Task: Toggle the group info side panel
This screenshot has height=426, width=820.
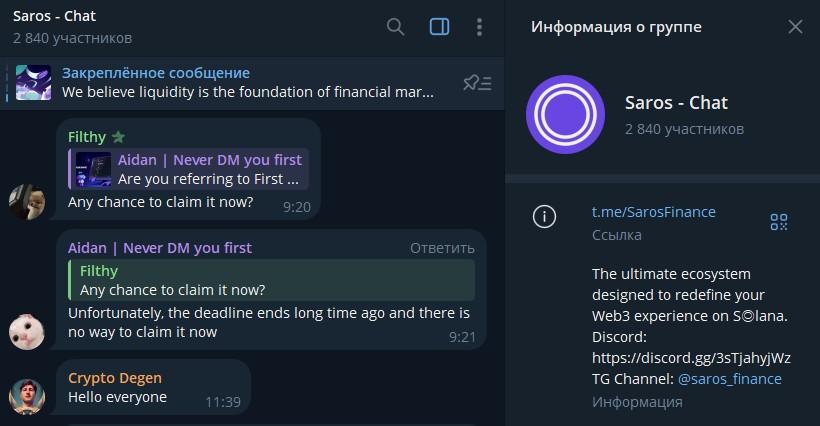Action: 439,27
